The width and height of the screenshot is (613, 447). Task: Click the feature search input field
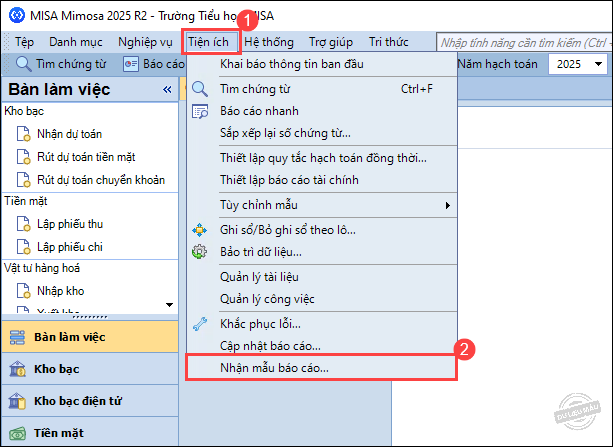point(524,42)
